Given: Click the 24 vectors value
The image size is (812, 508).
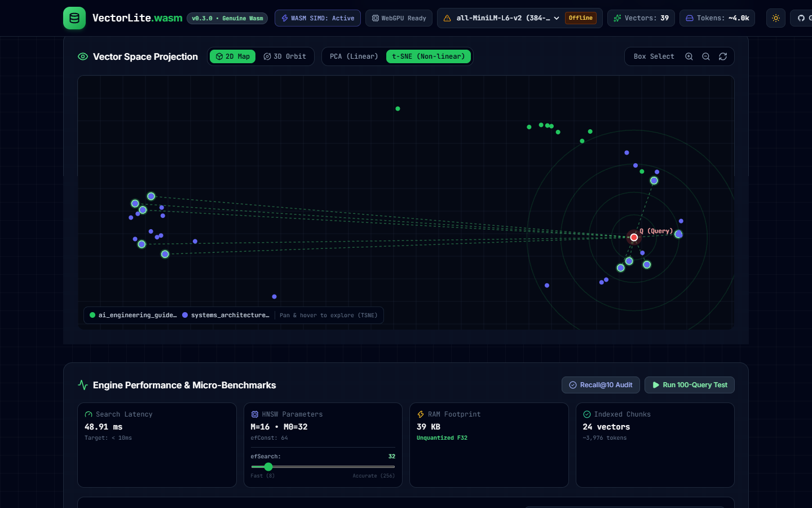Looking at the screenshot, I should click(606, 427).
